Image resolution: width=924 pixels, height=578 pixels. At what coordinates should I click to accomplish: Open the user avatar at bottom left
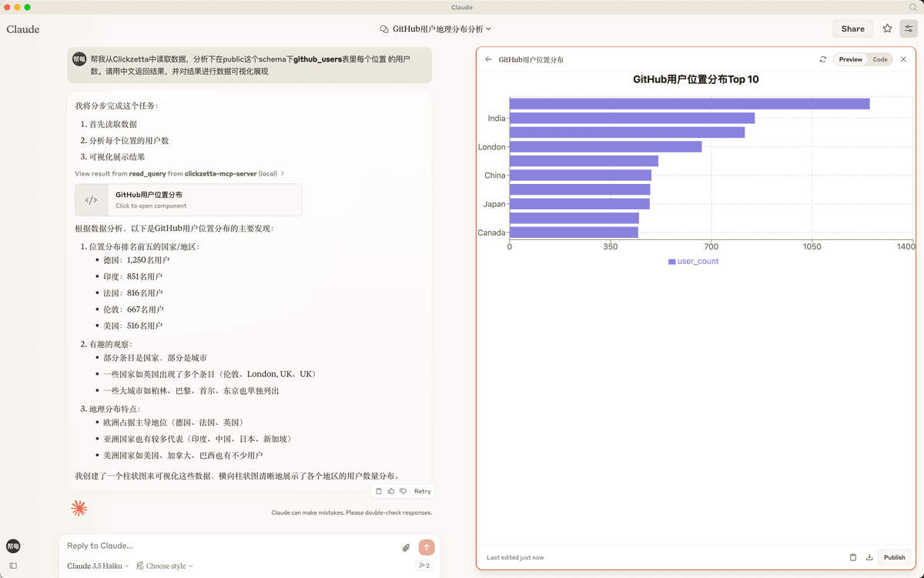coord(13,546)
